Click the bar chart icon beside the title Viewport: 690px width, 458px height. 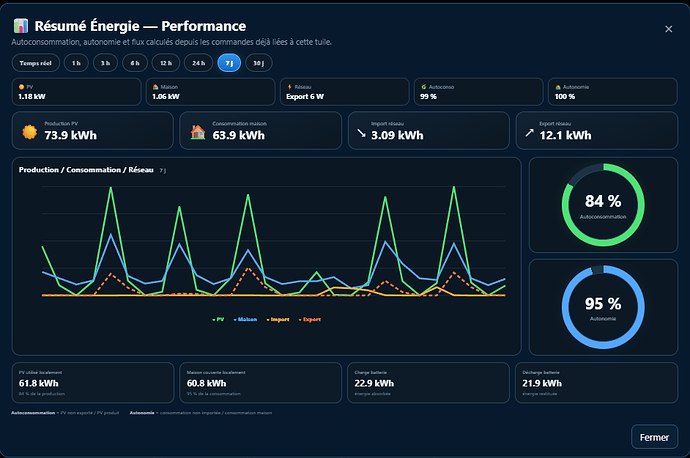(21, 26)
